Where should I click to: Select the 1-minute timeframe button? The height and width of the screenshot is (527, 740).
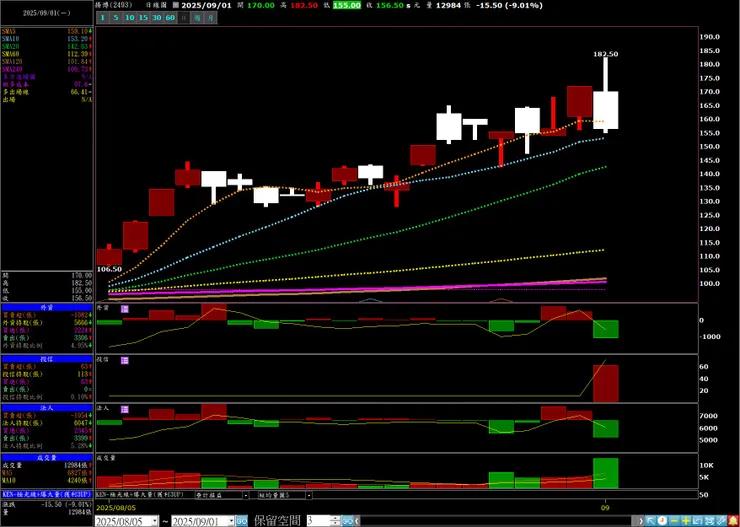coord(102,18)
